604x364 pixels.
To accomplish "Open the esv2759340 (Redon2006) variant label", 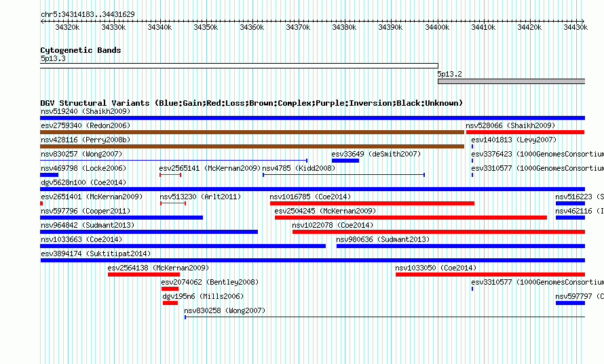I will coord(86,125).
